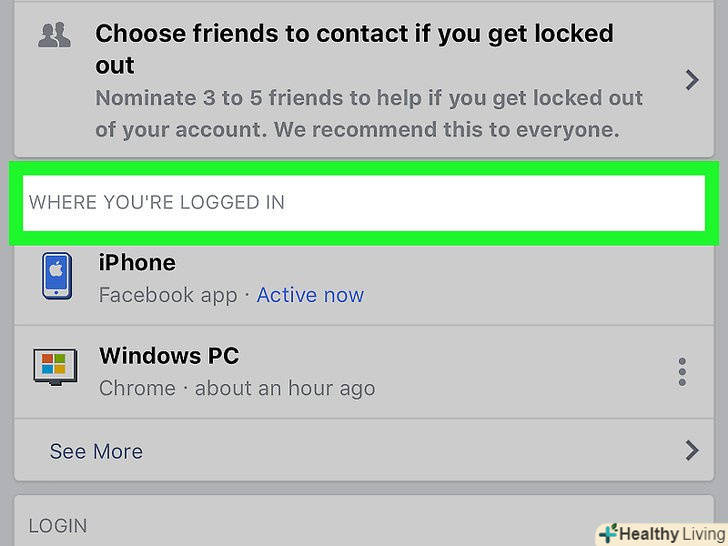The height and width of the screenshot is (546, 728).
Task: Open Choose friends to contact heading
Action: (x=354, y=48)
